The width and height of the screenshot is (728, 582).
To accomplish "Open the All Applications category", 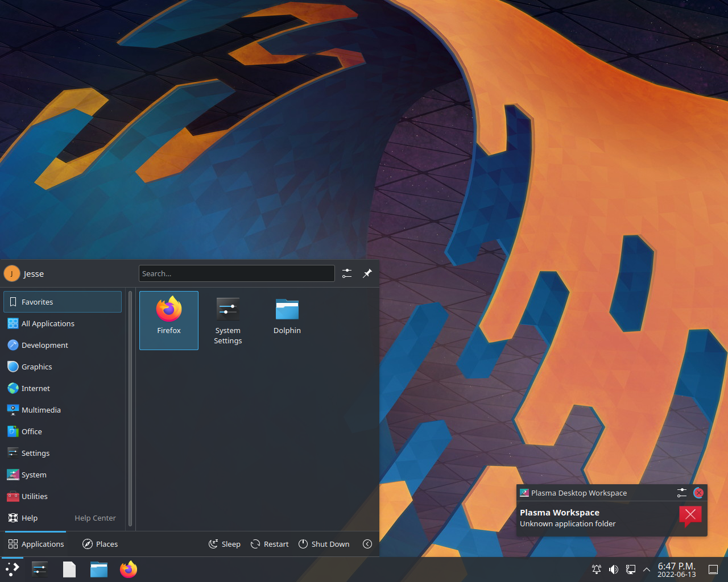I will pos(63,323).
